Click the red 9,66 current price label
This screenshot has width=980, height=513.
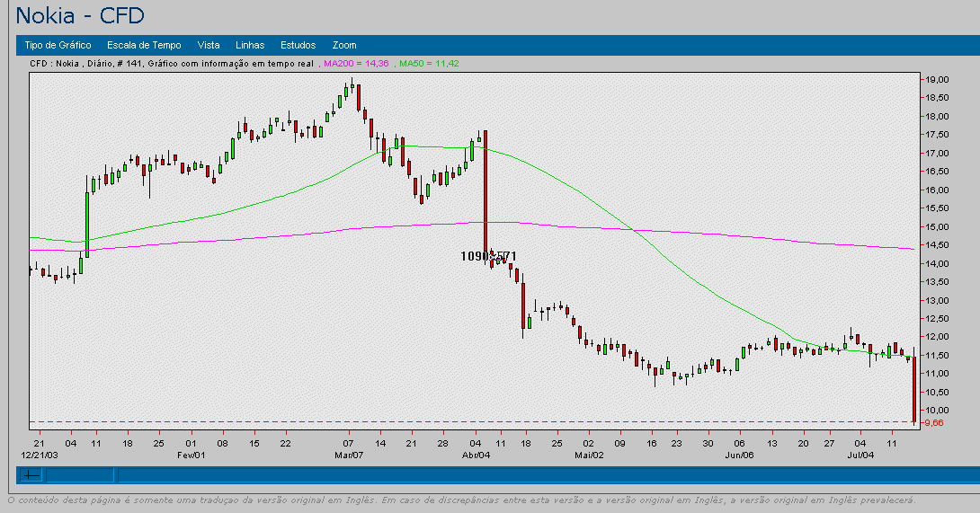pos(934,423)
